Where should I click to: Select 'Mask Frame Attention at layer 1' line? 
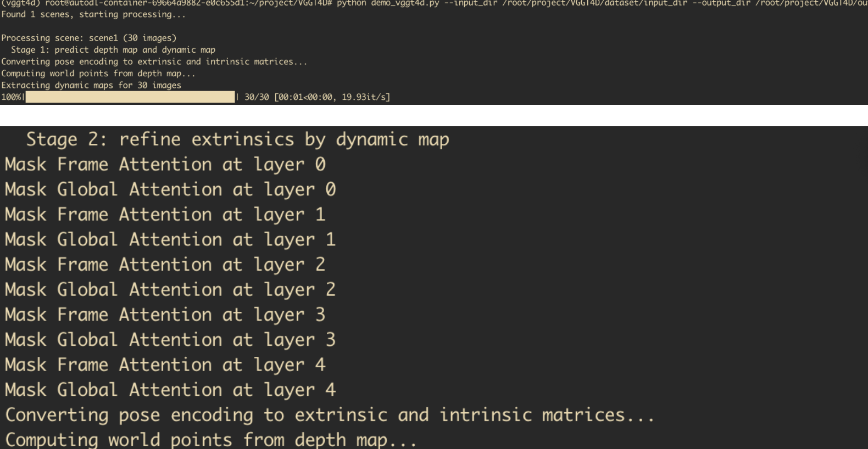click(x=165, y=215)
